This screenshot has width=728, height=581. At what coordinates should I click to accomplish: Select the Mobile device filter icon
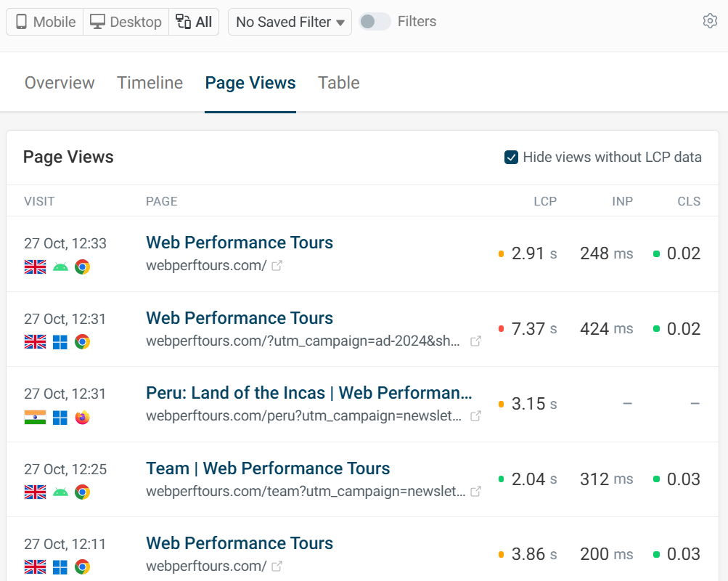[x=23, y=22]
